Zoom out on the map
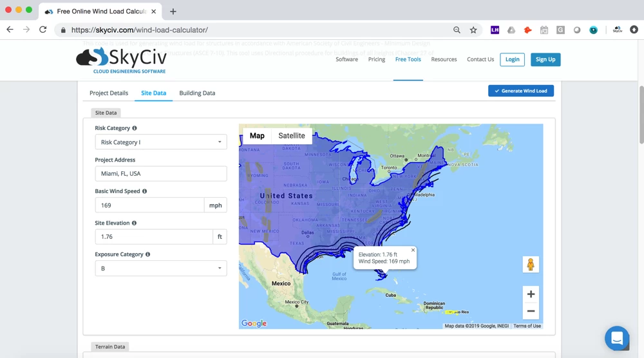The width and height of the screenshot is (644, 358). (531, 311)
